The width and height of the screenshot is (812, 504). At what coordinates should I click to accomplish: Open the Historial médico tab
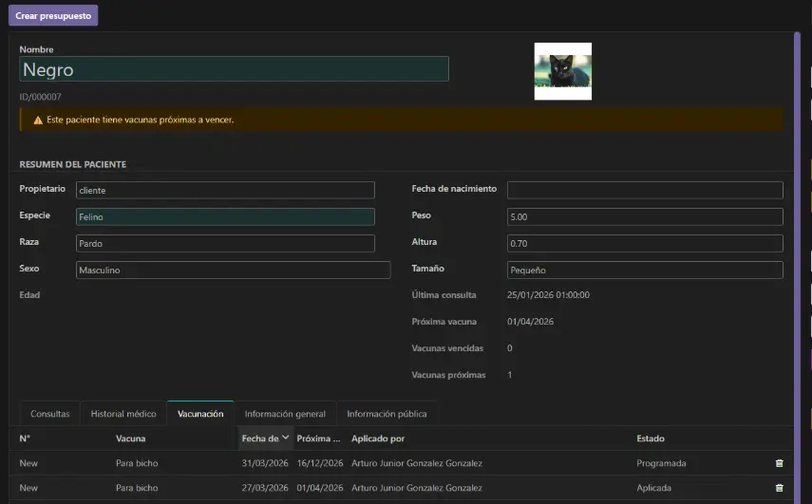click(x=123, y=414)
